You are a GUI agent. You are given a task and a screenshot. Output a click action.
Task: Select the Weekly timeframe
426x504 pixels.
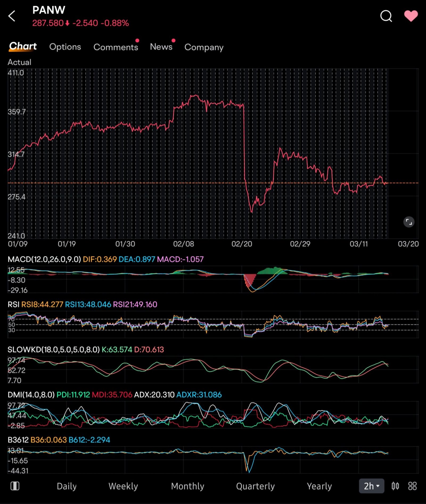click(x=123, y=486)
